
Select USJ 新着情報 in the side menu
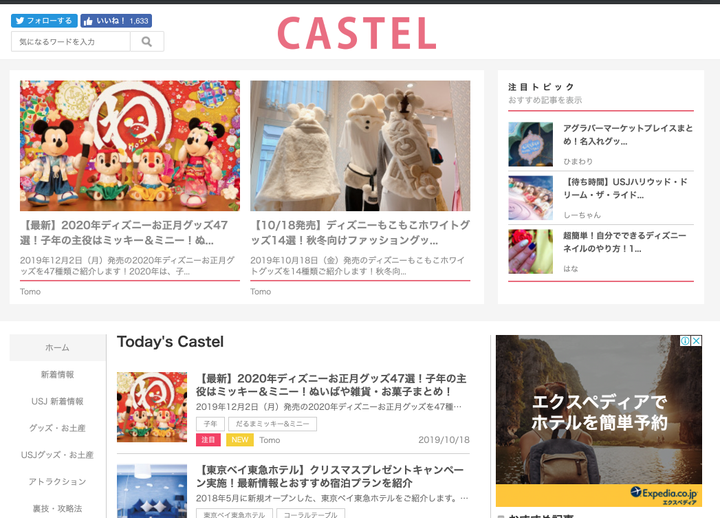click(x=57, y=401)
